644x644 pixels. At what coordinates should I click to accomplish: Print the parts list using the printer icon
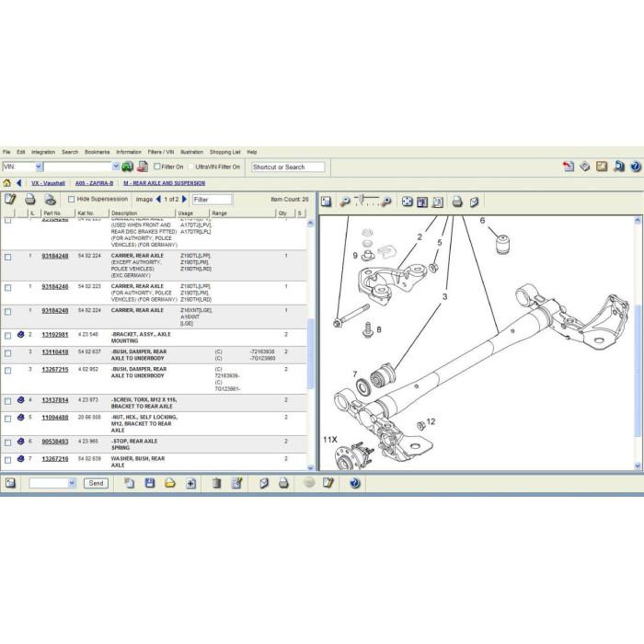tap(30, 200)
